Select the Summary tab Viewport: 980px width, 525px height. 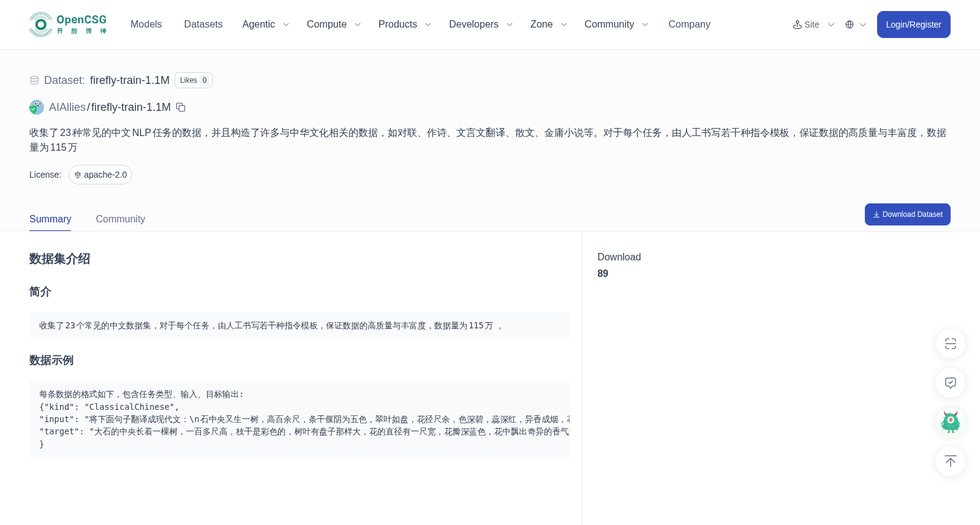tap(50, 219)
